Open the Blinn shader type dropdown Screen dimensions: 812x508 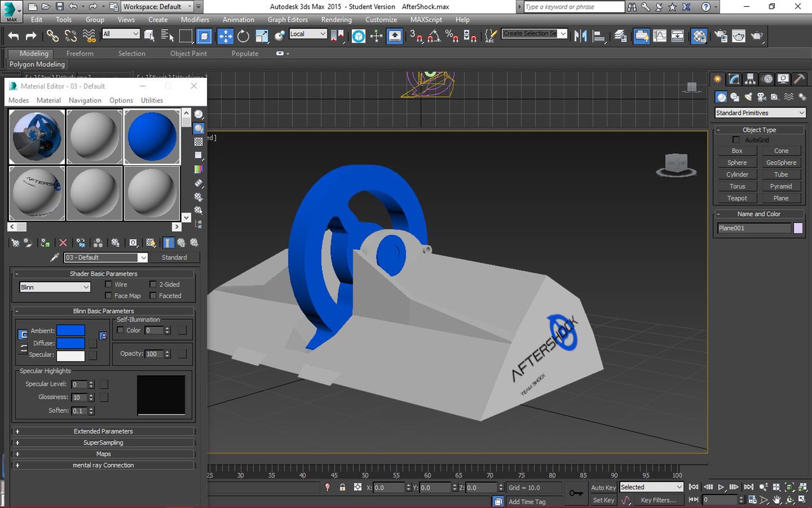pos(55,287)
